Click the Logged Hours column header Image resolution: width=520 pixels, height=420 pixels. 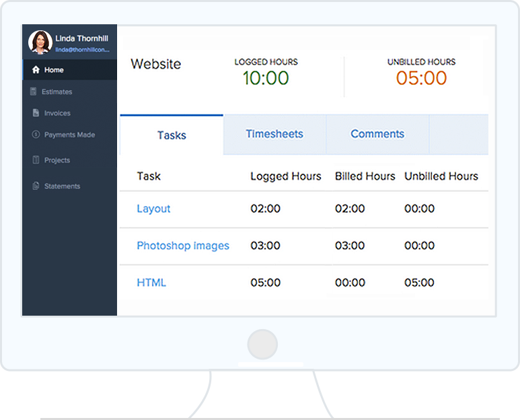pyautogui.click(x=286, y=176)
